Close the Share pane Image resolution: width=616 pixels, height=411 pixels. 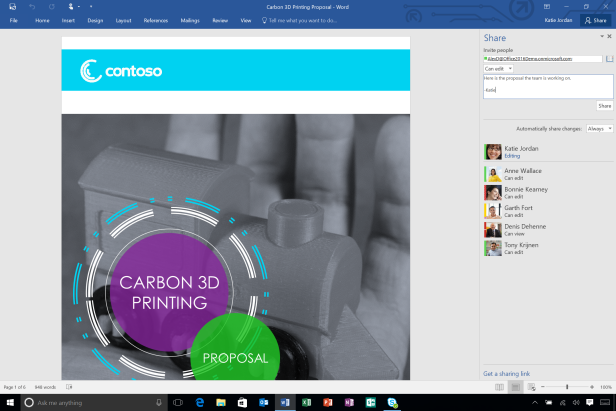click(x=609, y=36)
